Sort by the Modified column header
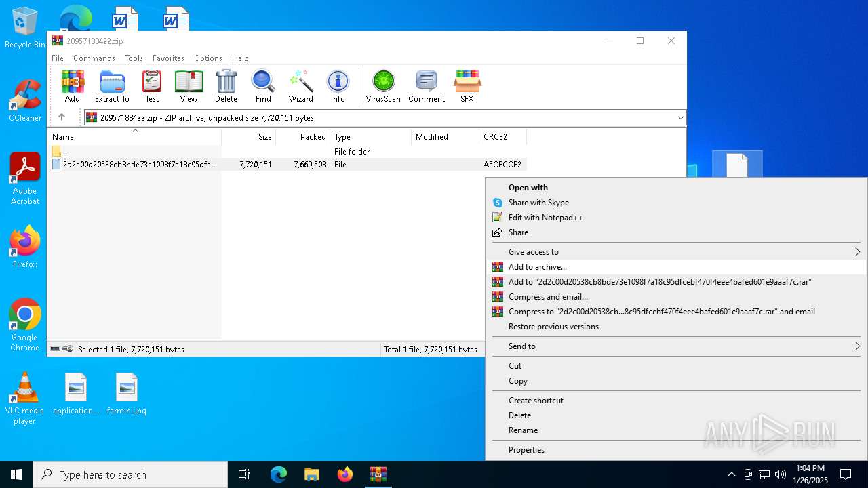The height and width of the screenshot is (488, 868). [445, 137]
